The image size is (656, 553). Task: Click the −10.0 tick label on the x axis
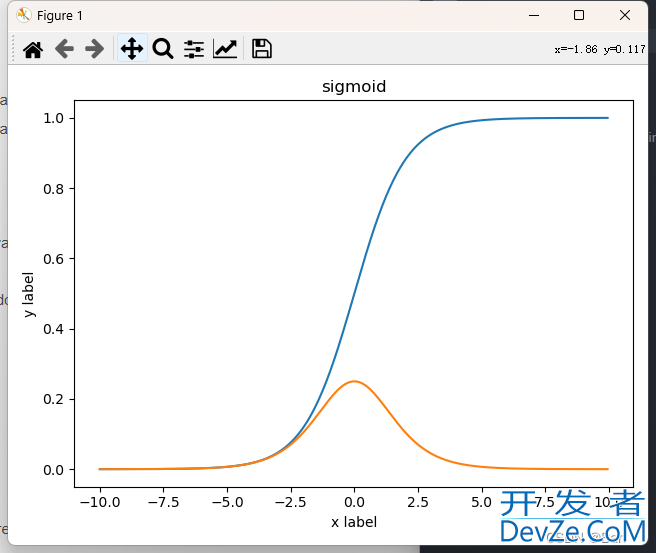(x=100, y=502)
